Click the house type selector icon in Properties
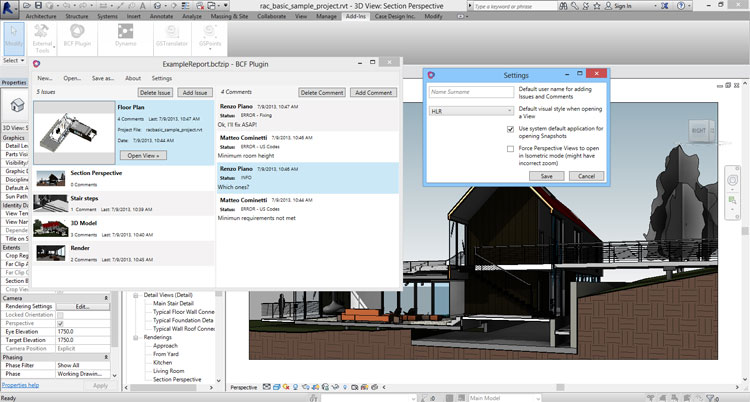The width and height of the screenshot is (750, 402). (x=17, y=104)
